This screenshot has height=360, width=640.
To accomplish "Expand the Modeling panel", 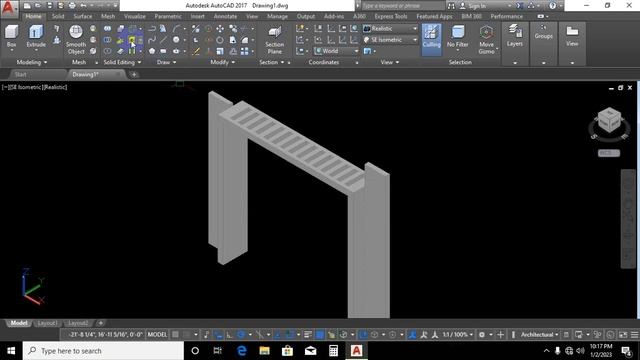I will (32, 62).
